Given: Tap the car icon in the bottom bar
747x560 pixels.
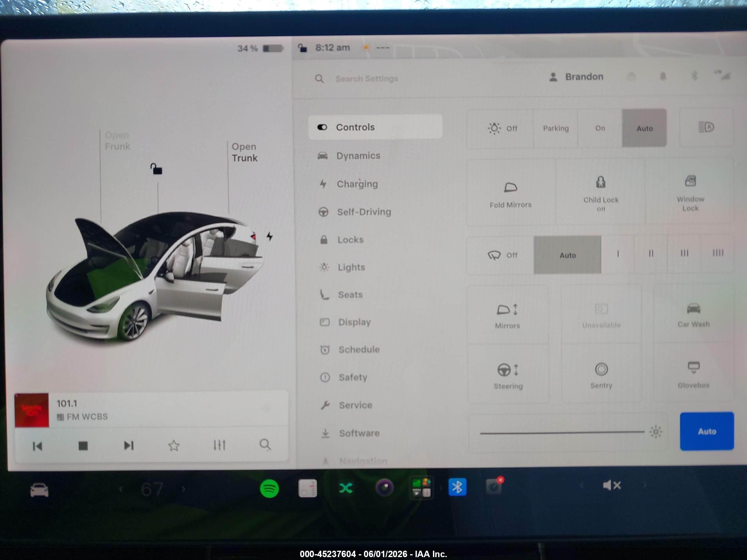Looking at the screenshot, I should 39,490.
